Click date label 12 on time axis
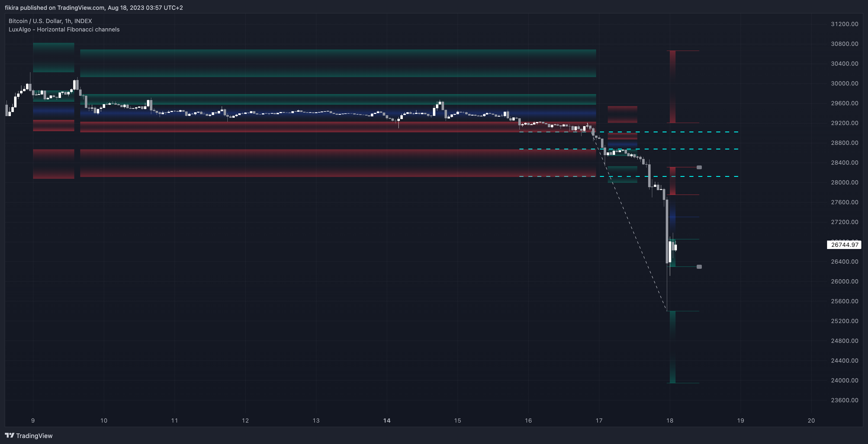Screen dimensions: 868x444 (245, 420)
